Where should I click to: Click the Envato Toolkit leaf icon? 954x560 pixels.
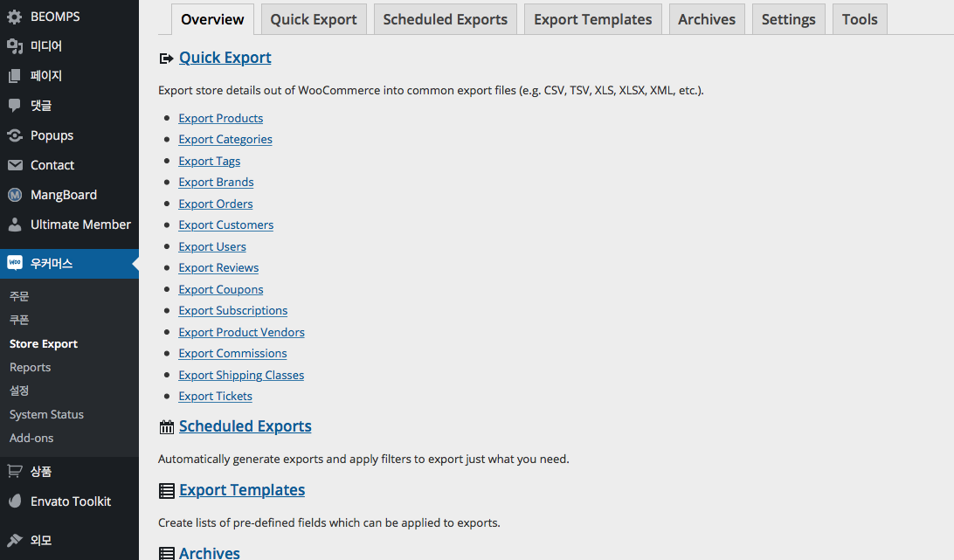(x=15, y=501)
